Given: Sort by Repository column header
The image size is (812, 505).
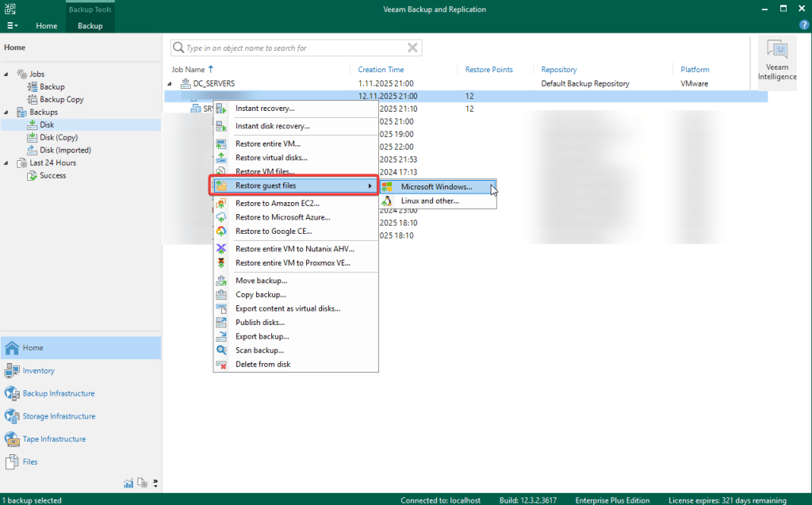Looking at the screenshot, I should (559, 70).
